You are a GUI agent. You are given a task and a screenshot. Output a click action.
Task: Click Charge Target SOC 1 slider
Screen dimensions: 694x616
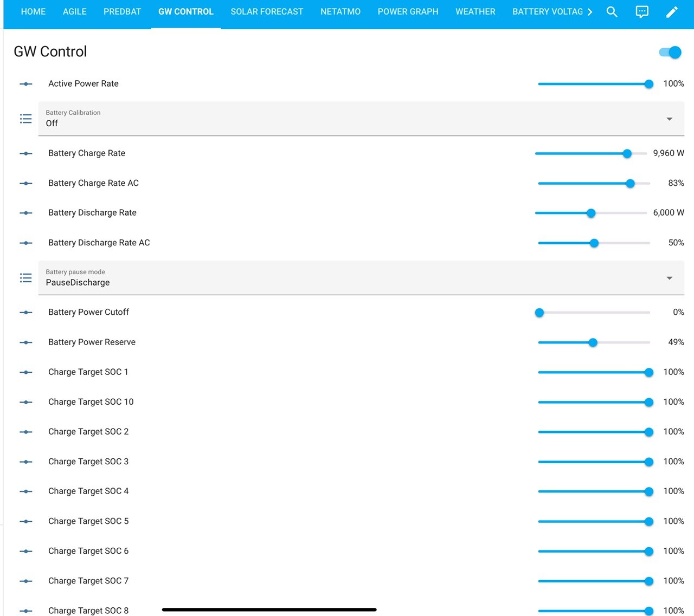tap(594, 372)
